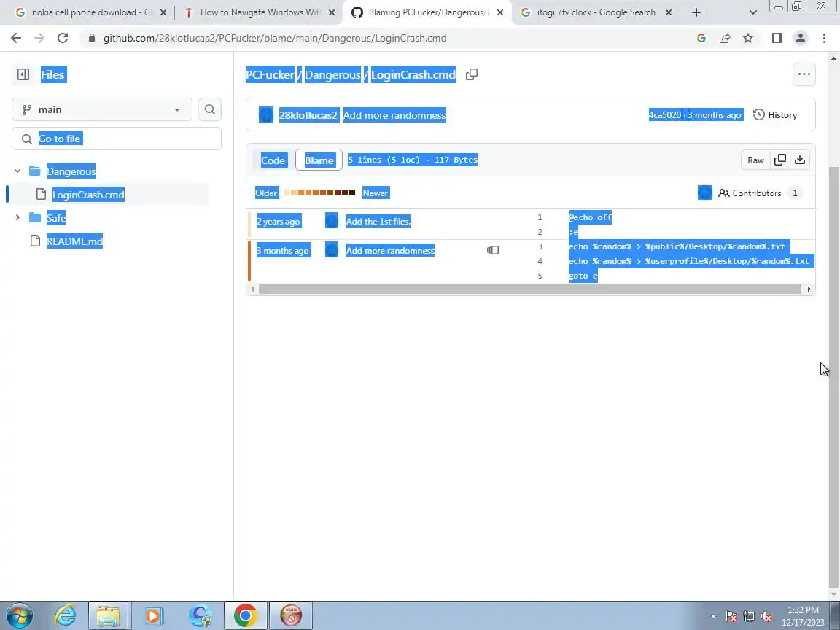
Task: Open Windows Start menu
Action: coord(19,615)
